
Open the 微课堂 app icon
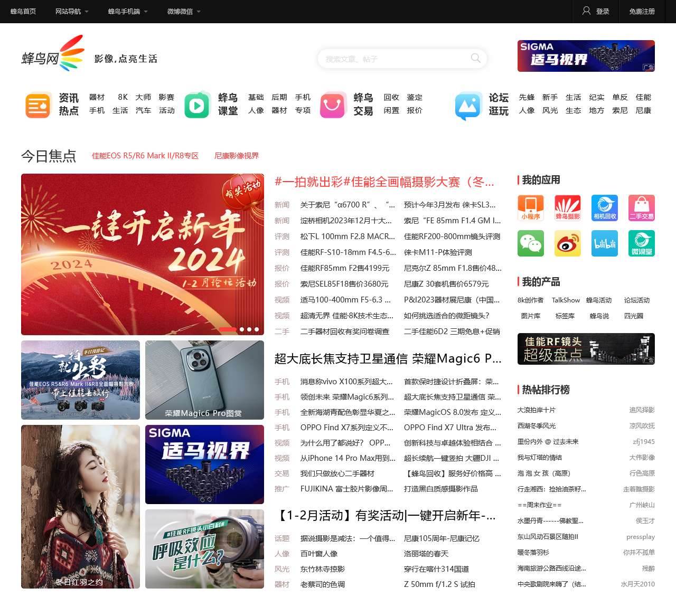coord(641,243)
